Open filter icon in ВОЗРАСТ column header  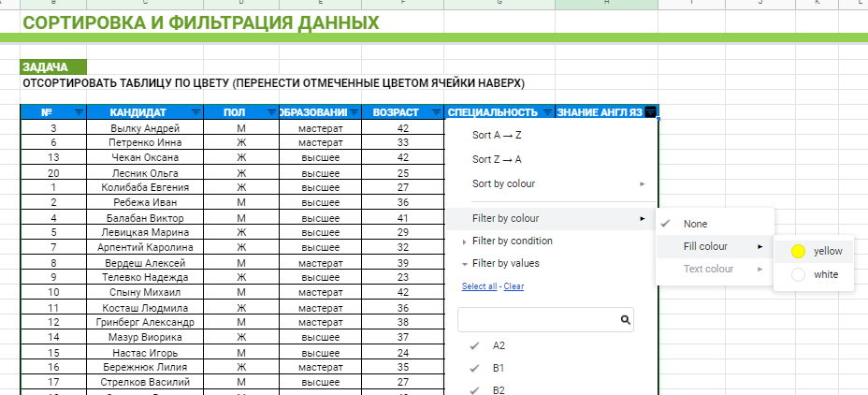tap(437, 112)
